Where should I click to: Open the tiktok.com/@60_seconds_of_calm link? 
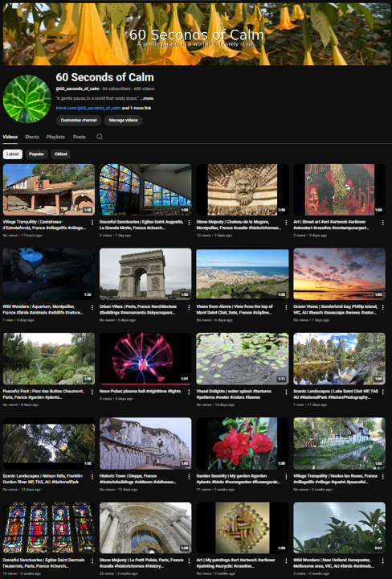click(88, 109)
